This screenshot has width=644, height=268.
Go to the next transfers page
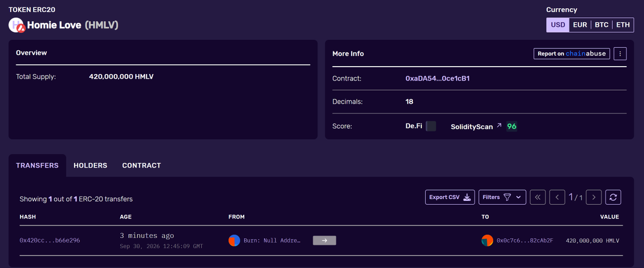[x=594, y=197]
